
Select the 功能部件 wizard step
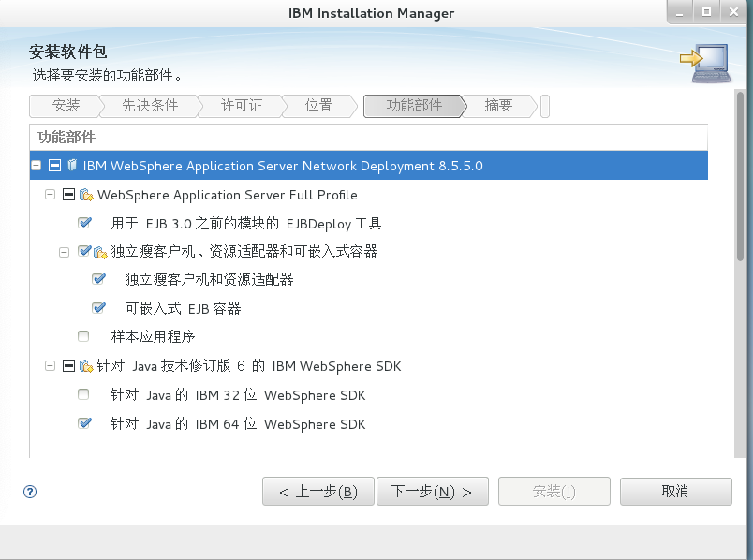click(x=415, y=106)
